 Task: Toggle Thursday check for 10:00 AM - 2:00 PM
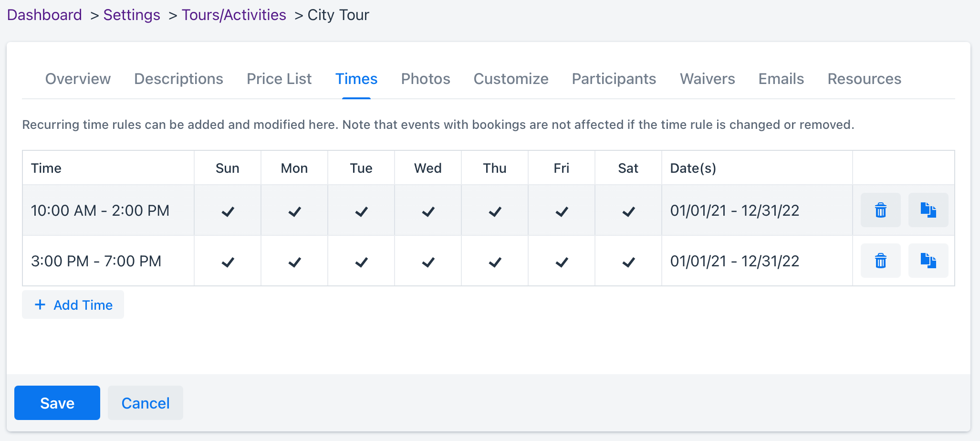495,211
